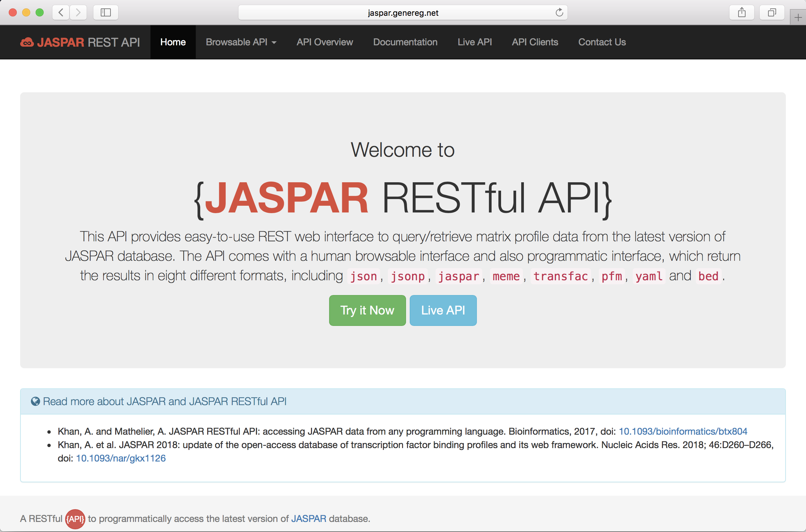Open the Documentation nav item
The image size is (806, 532).
[405, 42]
